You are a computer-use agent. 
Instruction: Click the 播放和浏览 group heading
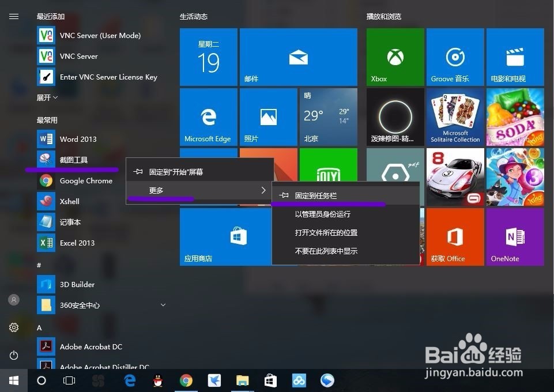(x=384, y=17)
